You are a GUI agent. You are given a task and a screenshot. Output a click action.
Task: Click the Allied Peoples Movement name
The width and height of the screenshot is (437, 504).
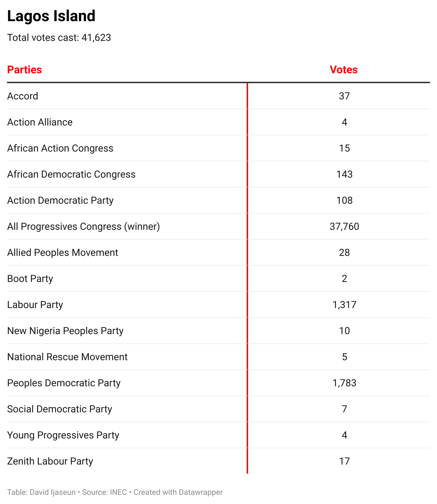pos(63,253)
